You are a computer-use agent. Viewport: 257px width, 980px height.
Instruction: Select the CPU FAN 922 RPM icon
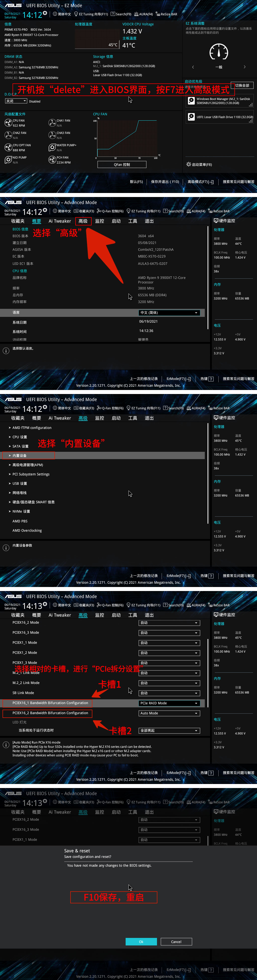[8, 123]
